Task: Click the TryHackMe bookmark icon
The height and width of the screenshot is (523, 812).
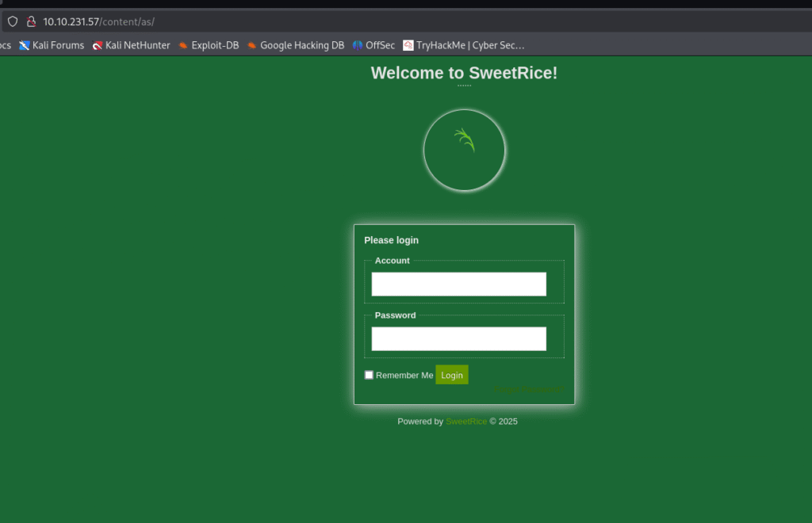Action: click(408, 45)
